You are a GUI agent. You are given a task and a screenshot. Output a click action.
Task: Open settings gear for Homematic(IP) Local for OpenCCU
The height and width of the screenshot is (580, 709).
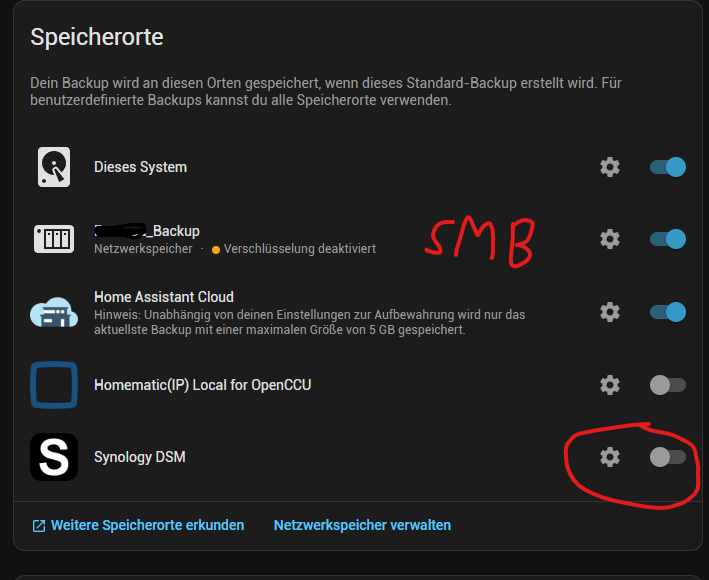click(610, 385)
